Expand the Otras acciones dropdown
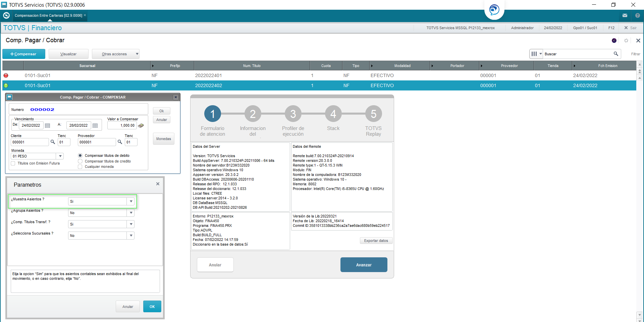This screenshot has height=322, width=644. pyautogui.click(x=137, y=54)
